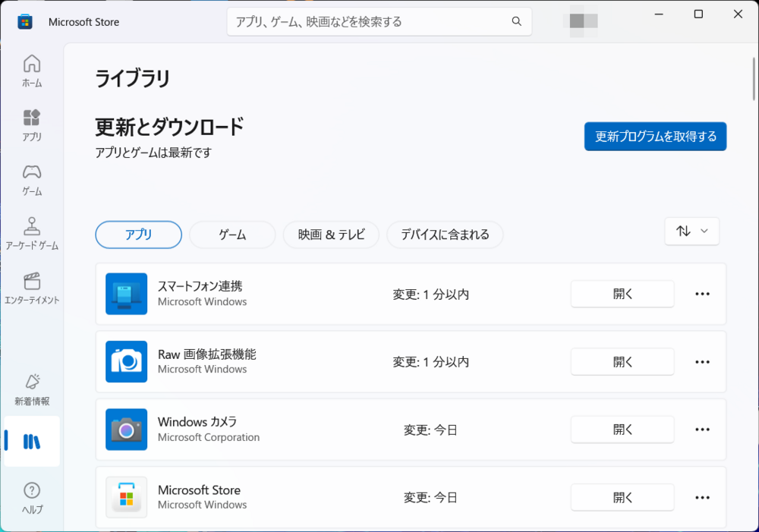The width and height of the screenshot is (759, 532).
Task: Click the Microsoft Store logo icon
Action: (25, 22)
